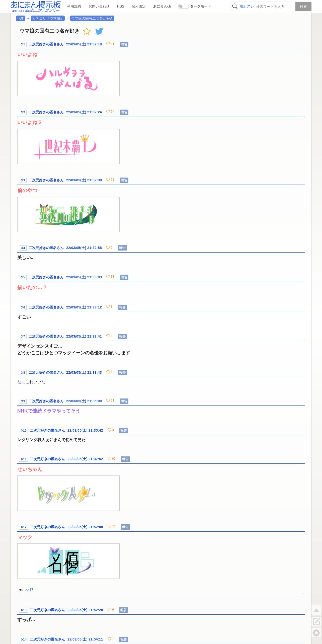Open 異次元の逃亡者 image thumbnail
322x644 pixels.
(68, 214)
